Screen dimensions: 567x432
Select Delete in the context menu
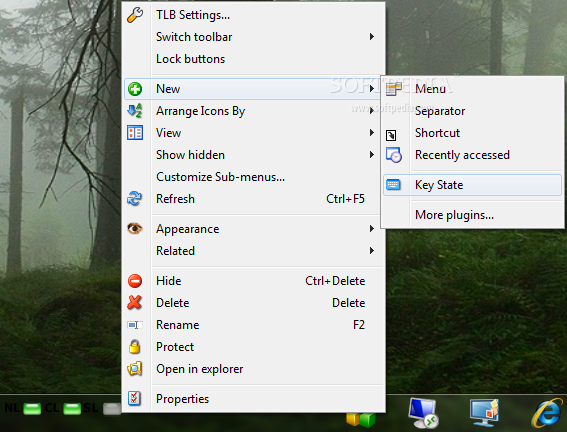point(253,303)
